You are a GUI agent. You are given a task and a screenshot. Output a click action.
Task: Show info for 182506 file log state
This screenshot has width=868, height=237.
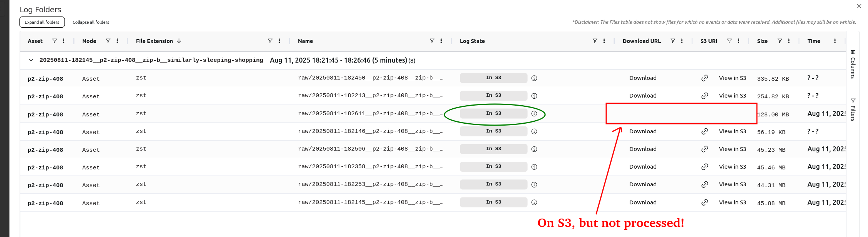click(x=534, y=149)
